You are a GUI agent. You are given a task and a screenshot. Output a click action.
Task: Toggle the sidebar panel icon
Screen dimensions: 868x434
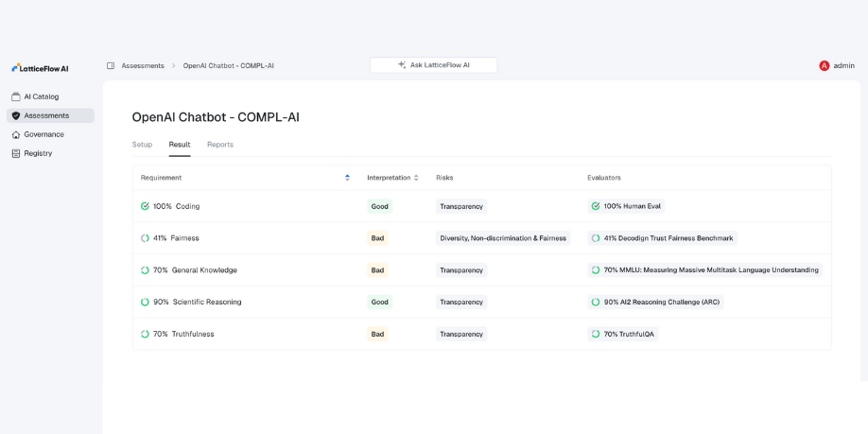[x=111, y=65]
